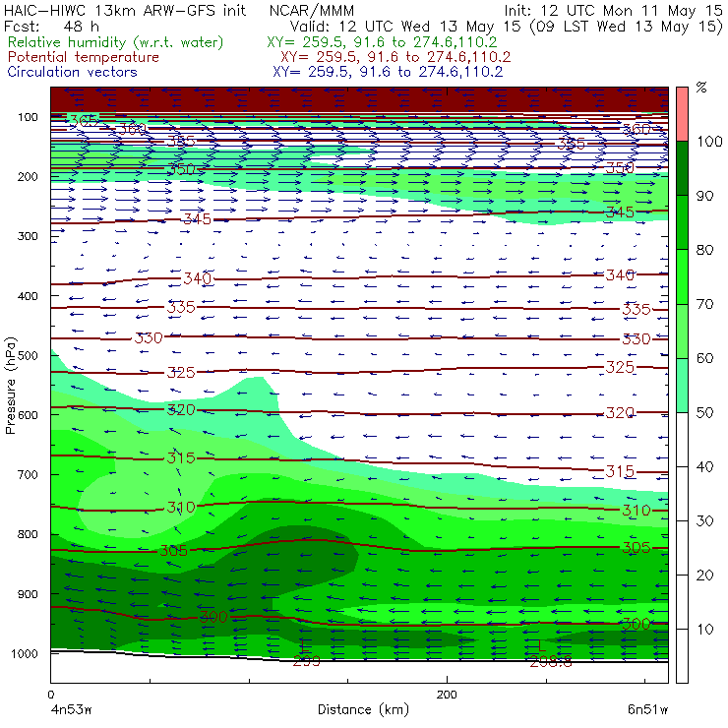Select the '4n53w' start coordinate label
The image size is (728, 728).
(x=71, y=709)
